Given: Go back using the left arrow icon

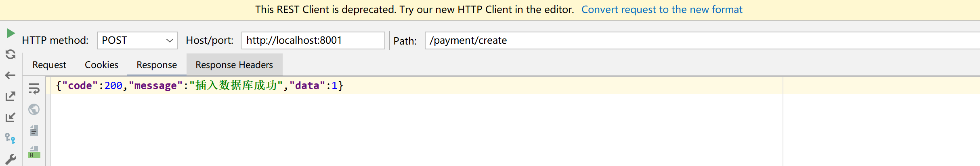Looking at the screenshot, I should [x=10, y=75].
